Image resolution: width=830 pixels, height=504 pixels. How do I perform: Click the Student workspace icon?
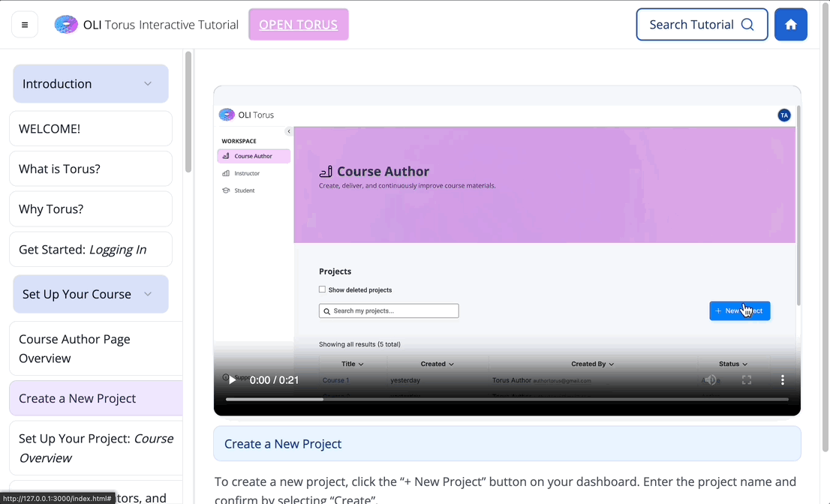coord(226,190)
